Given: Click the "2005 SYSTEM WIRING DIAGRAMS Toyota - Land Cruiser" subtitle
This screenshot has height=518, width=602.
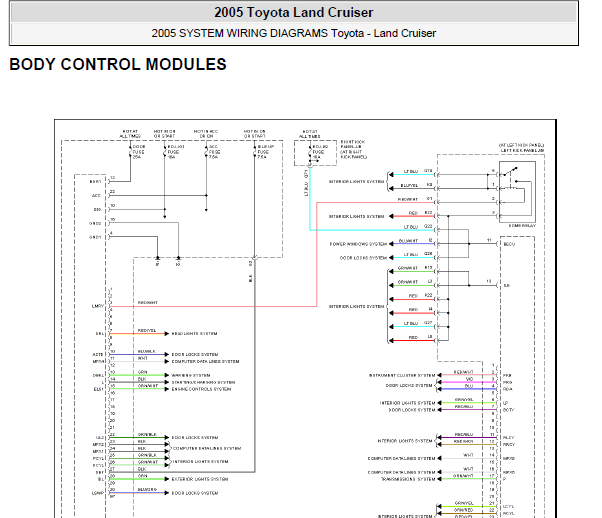Looking at the screenshot, I should coord(293,33).
